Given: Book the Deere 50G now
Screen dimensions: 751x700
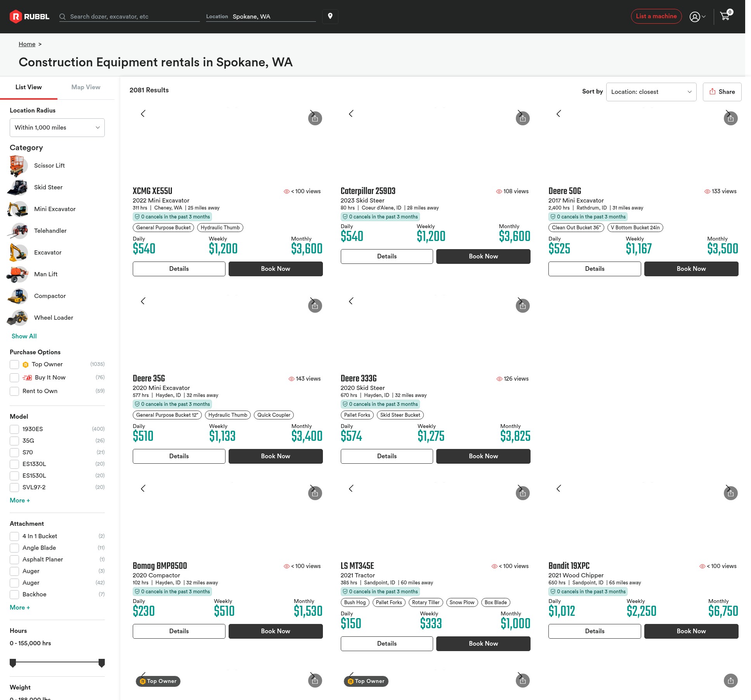Looking at the screenshot, I should [691, 269].
